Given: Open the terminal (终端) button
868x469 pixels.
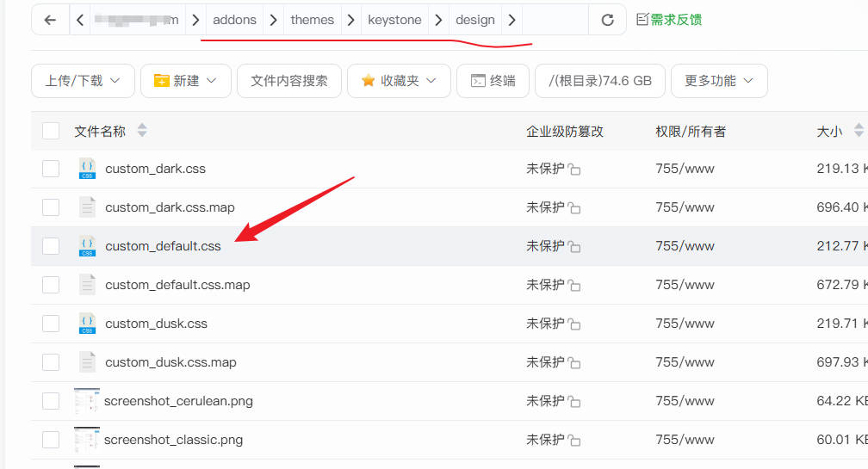Looking at the screenshot, I should pos(493,81).
